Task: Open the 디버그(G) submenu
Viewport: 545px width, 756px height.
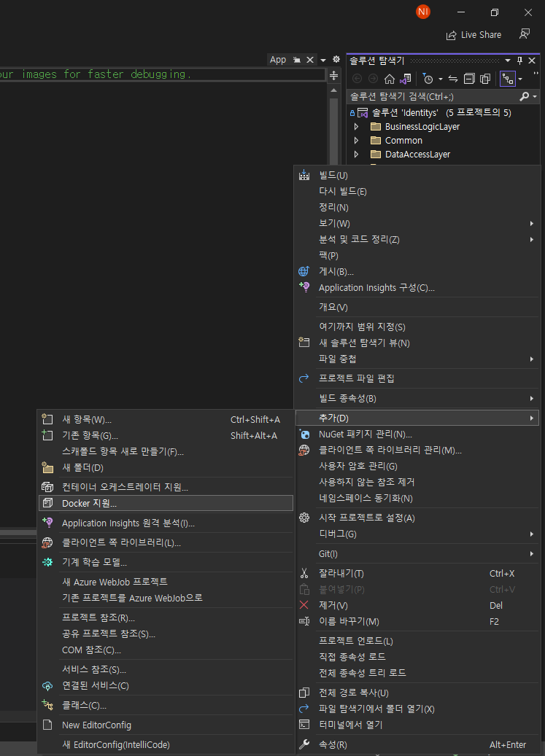Action: pos(417,534)
